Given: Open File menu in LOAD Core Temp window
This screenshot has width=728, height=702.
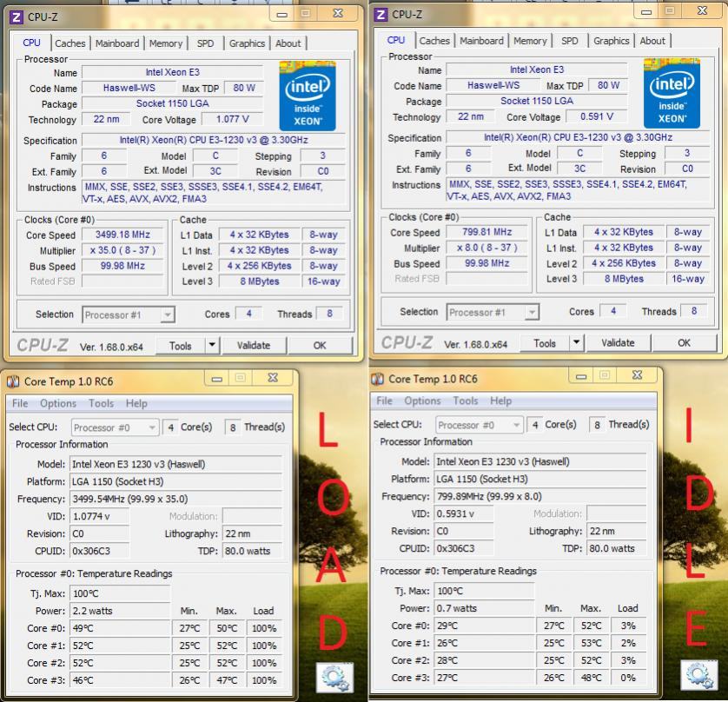Looking at the screenshot, I should (x=20, y=403).
